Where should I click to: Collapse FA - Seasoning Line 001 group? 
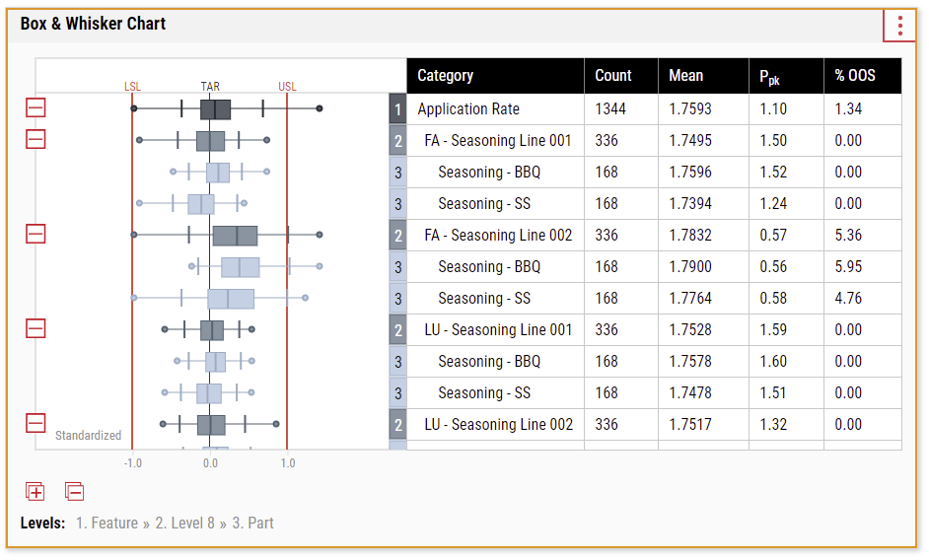36,139
